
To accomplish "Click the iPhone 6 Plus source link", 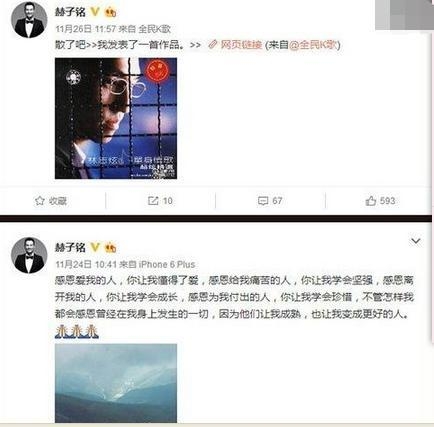I will [167, 265].
